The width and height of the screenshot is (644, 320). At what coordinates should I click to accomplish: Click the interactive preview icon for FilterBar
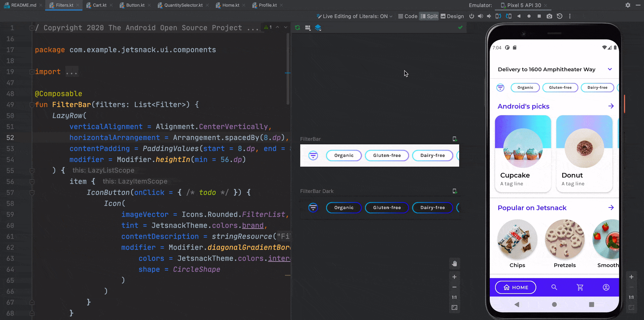click(x=455, y=139)
